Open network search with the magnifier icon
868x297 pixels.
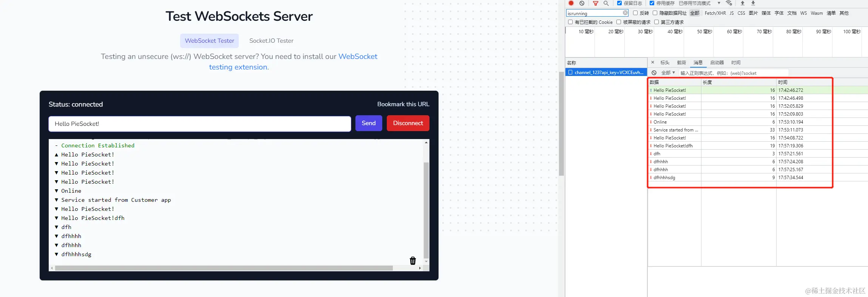[606, 3]
